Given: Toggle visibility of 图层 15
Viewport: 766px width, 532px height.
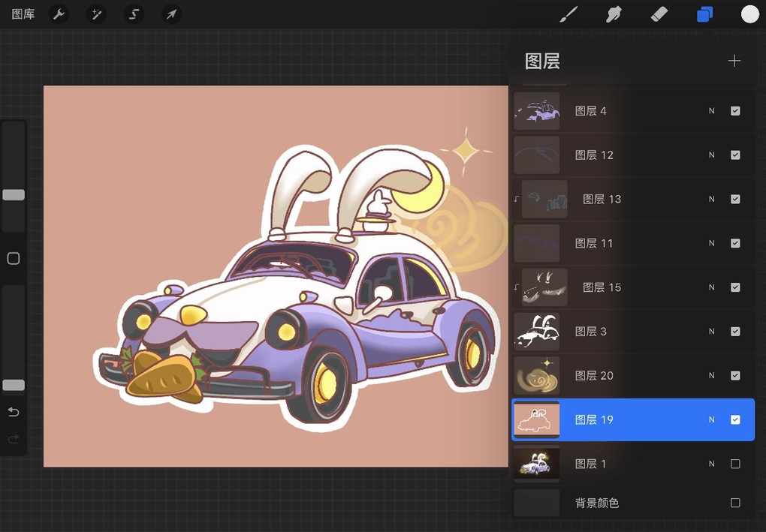Looking at the screenshot, I should coord(735,287).
